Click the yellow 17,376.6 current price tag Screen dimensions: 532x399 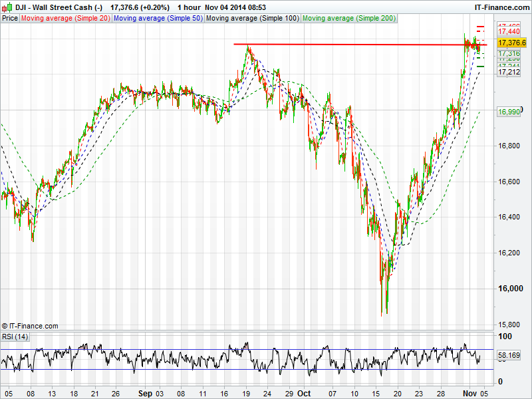[512, 43]
